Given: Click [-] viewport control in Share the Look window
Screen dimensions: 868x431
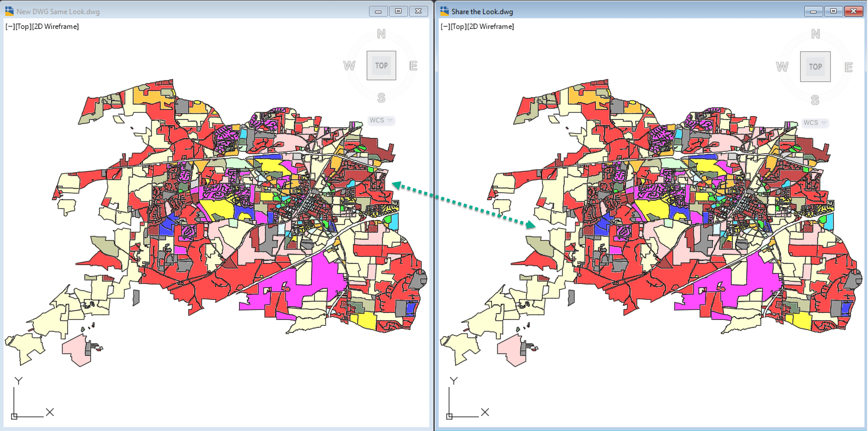Looking at the screenshot, I should pos(445,26).
